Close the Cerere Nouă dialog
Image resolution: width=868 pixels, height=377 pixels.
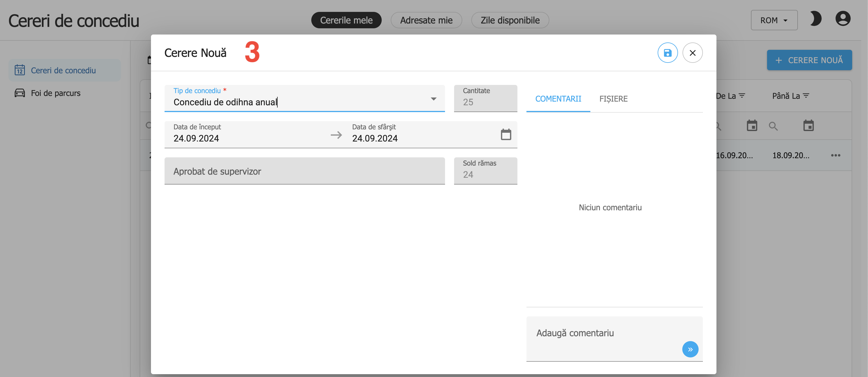(692, 53)
